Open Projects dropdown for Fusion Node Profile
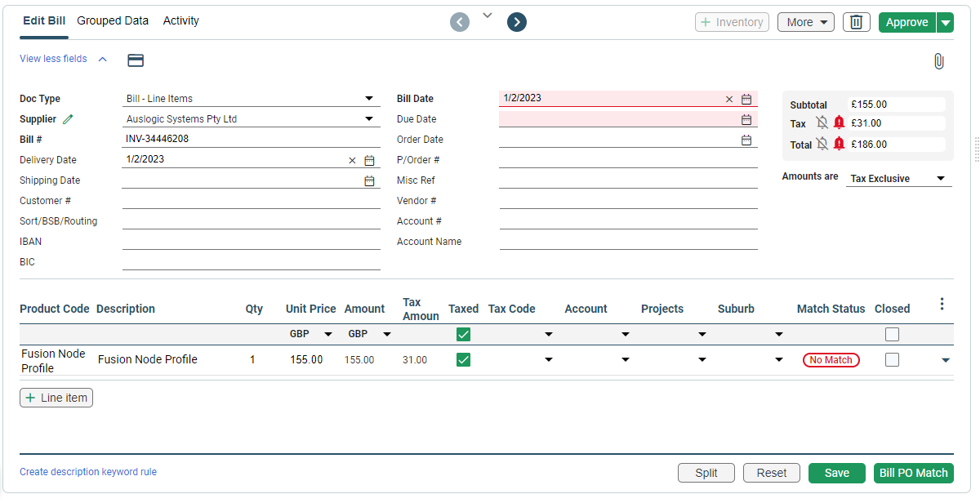 coord(702,360)
